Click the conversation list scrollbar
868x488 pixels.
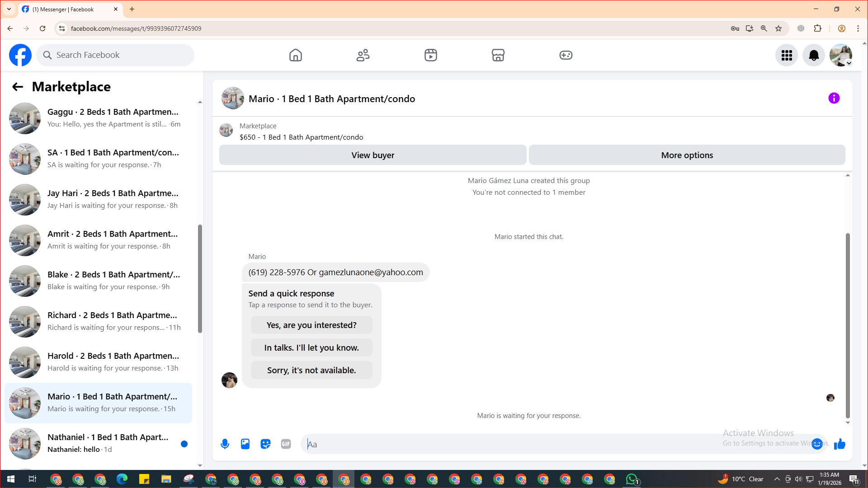tap(200, 278)
